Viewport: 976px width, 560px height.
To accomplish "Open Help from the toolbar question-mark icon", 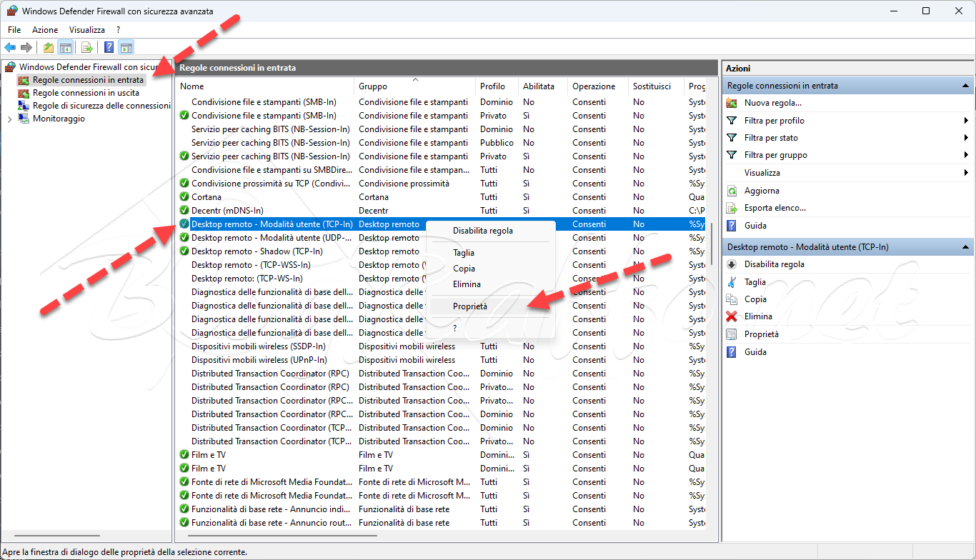I will click(109, 48).
